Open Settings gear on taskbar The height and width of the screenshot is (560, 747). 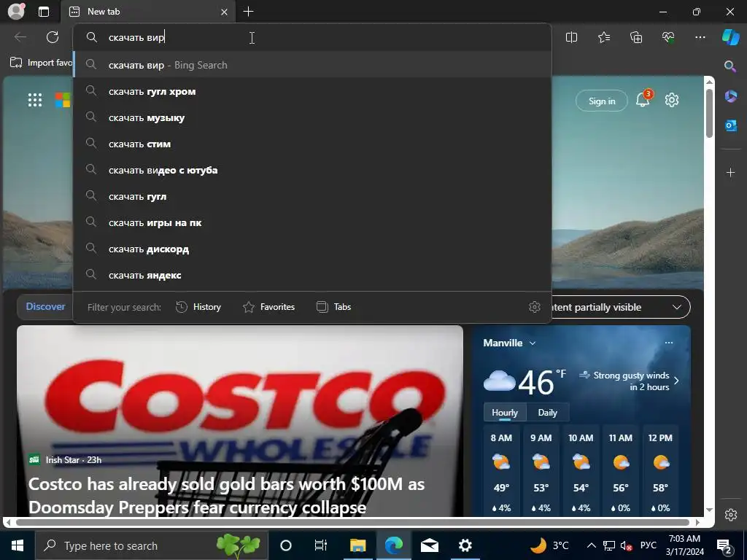coord(465,545)
